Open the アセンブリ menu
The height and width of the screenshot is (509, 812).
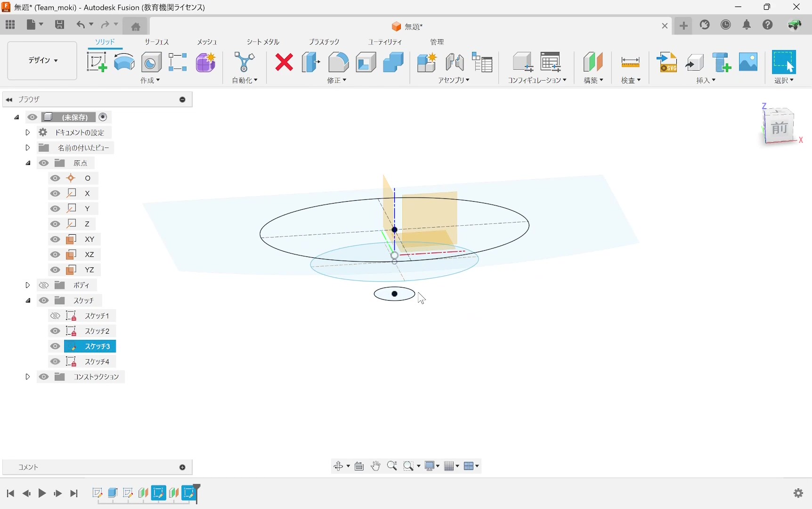(454, 81)
